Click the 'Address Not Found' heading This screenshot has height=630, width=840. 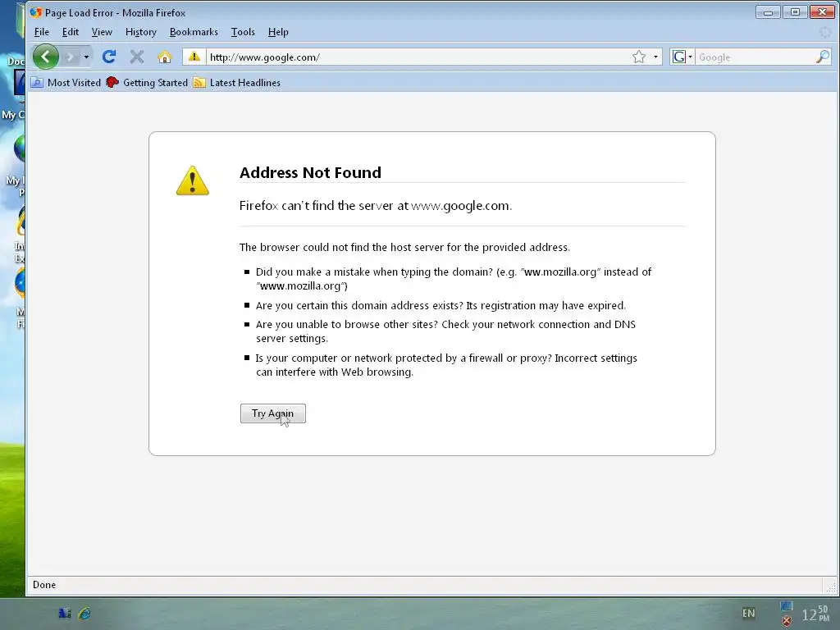[310, 172]
